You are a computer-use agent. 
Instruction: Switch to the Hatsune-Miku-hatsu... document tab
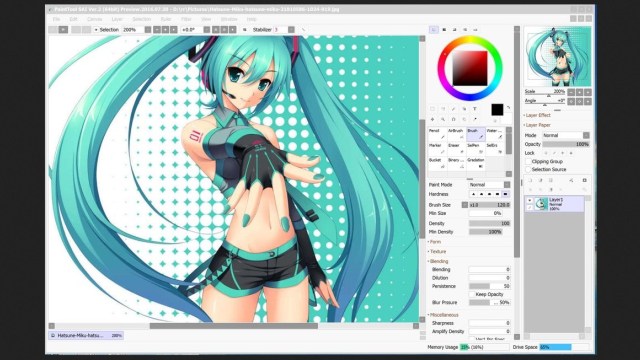click(86, 336)
